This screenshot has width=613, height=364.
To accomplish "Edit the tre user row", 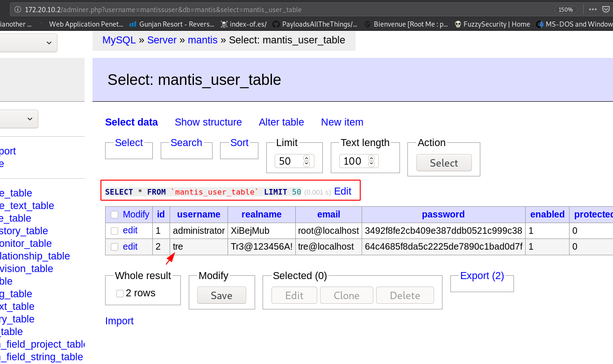I will coord(130,246).
